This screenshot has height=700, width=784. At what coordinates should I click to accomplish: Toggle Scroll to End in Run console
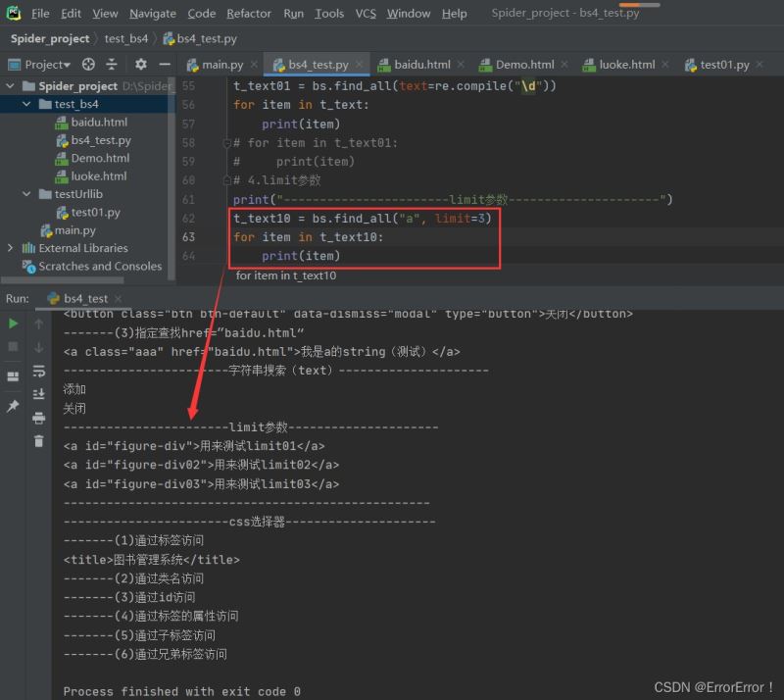(x=39, y=394)
